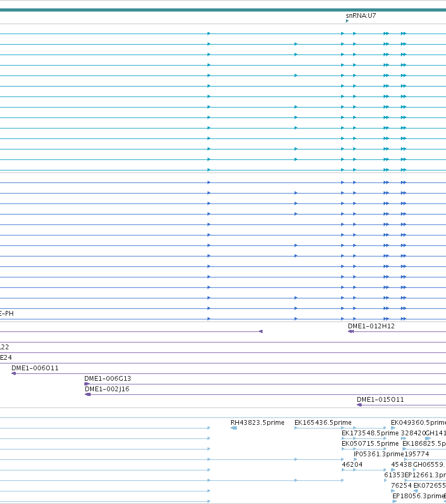Click the RH43823.5prime label
This screenshot has width=446, height=504.
point(257,423)
